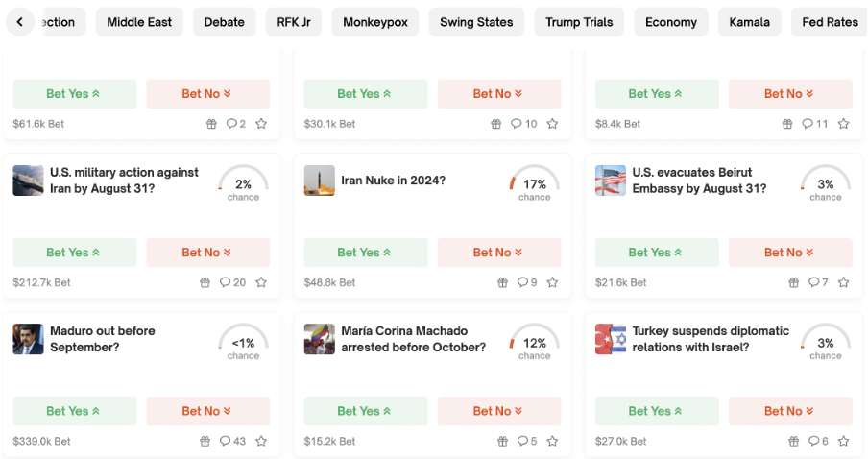Open comments on U.S. military action Iran market

click(232, 283)
